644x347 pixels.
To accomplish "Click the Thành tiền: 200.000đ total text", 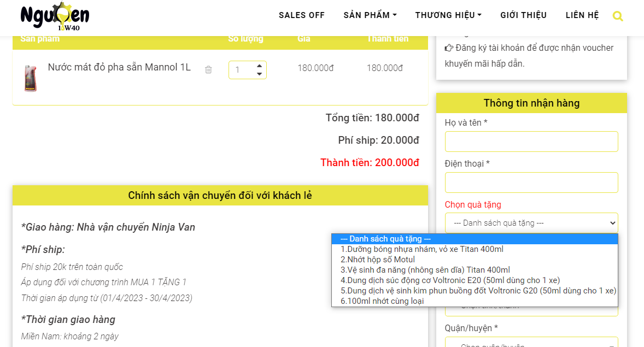I will [x=370, y=163].
